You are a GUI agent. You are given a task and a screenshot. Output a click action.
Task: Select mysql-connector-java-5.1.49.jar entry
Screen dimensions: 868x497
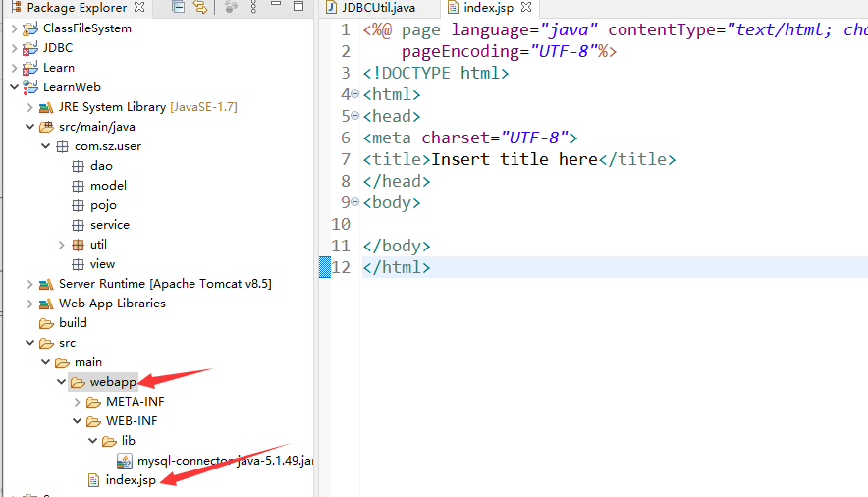coord(225,461)
